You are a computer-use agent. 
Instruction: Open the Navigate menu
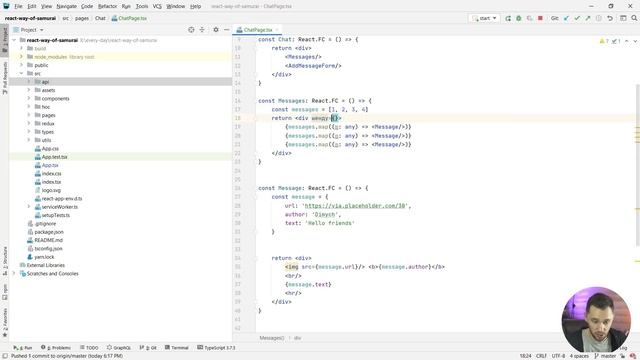click(x=67, y=7)
